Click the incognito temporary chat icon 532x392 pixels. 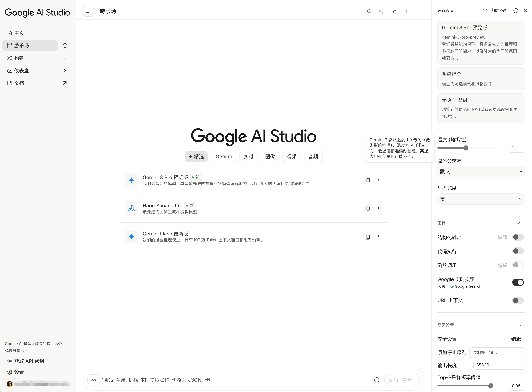point(368,11)
